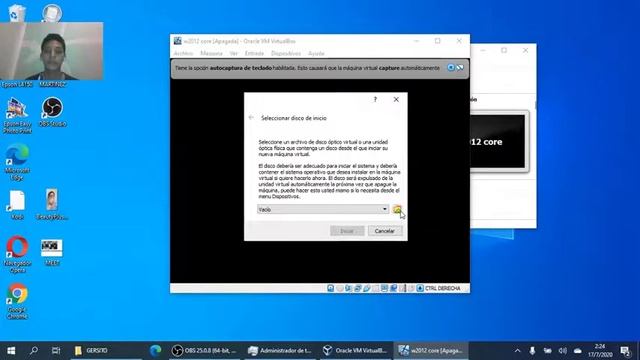Click the mouse integration status bar icon
Viewport: 640px width, 360px height.
411,288
